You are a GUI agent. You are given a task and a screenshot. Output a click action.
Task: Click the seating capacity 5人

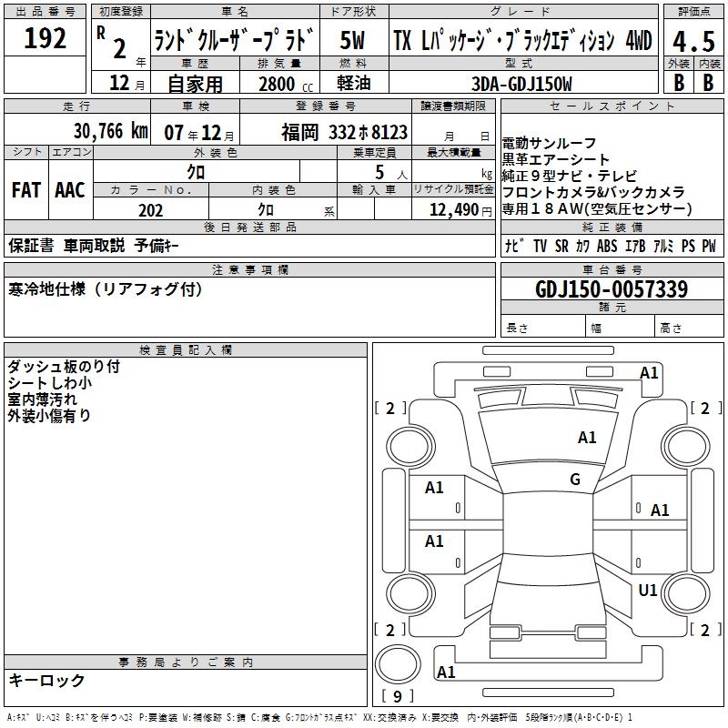(391, 173)
